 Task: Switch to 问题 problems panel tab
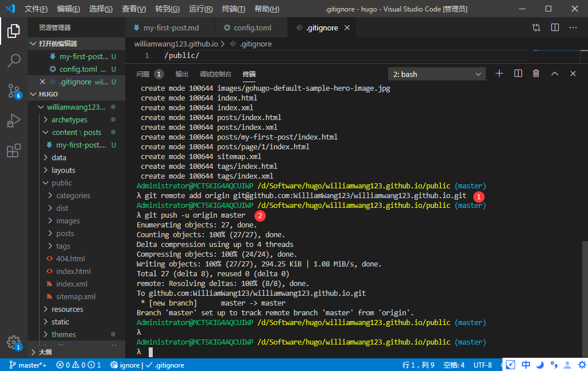[149, 74]
